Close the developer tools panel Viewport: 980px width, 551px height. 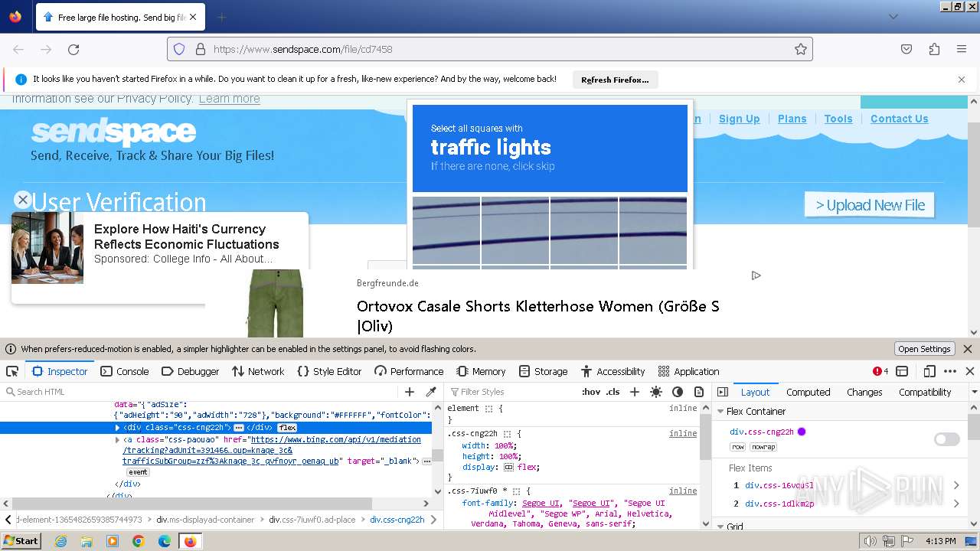click(x=970, y=371)
